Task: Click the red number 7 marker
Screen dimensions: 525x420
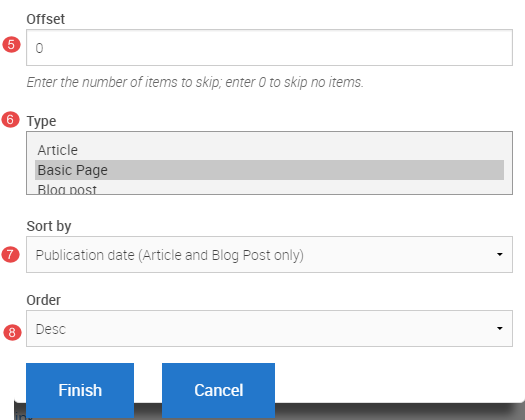Action: tap(10, 255)
